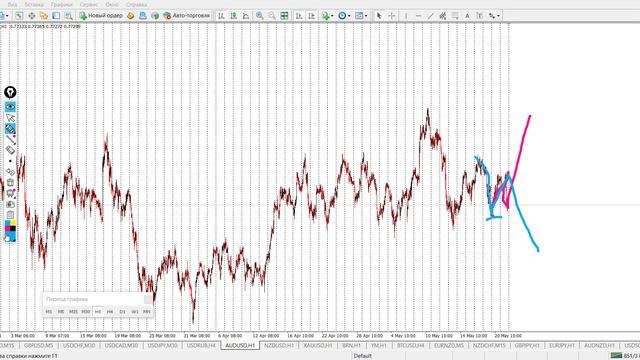The image size is (640, 360).
Task: Zoom in on the chart
Action: tap(260, 16)
